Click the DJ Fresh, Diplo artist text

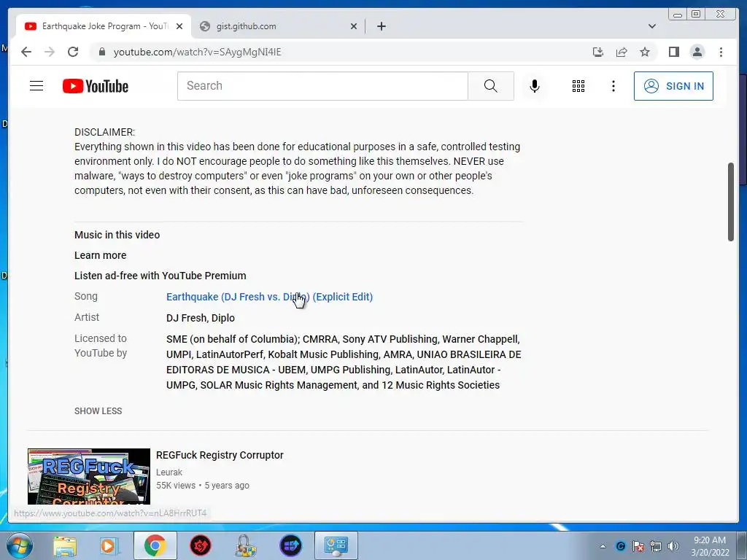click(x=200, y=318)
